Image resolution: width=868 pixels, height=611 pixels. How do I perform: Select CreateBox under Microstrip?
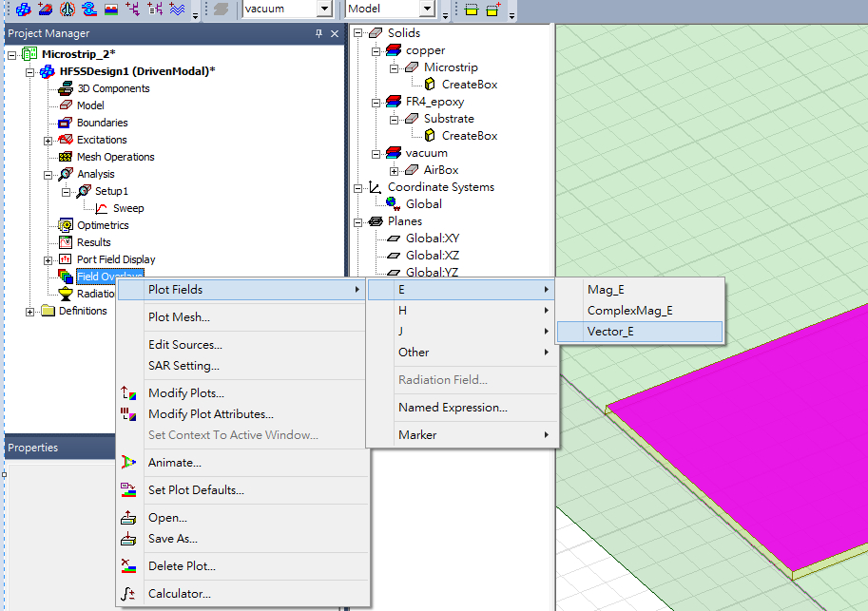[x=470, y=85]
